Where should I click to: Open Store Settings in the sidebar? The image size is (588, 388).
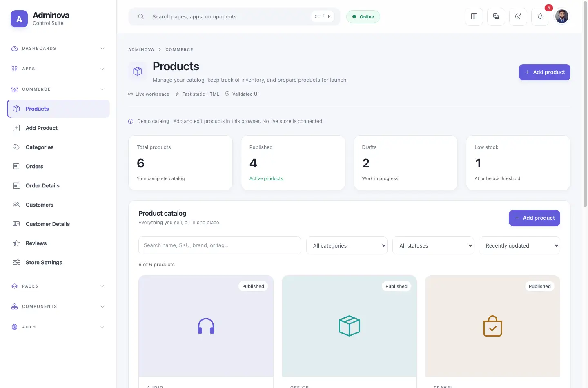(58, 262)
